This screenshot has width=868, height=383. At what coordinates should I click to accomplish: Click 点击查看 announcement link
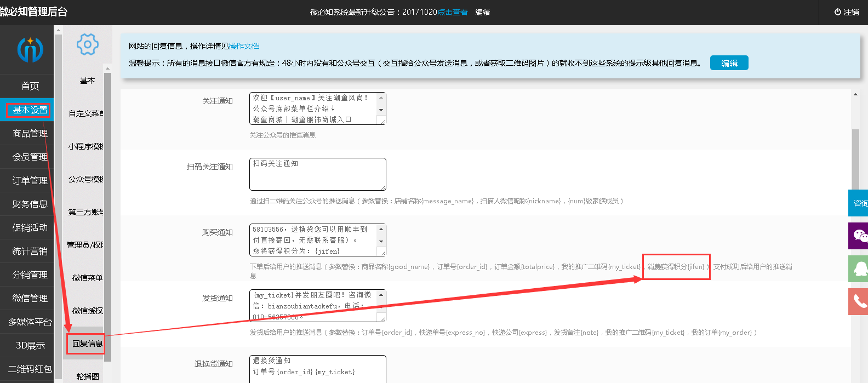click(x=453, y=12)
